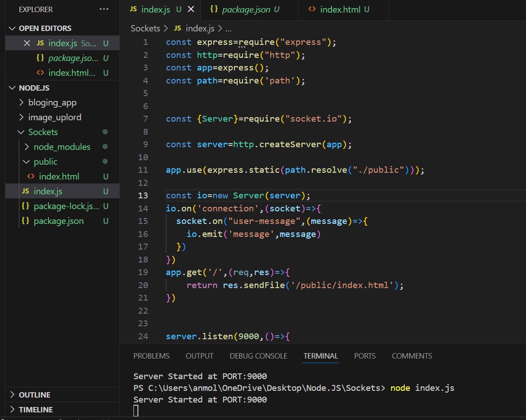Open package.json entry in Open Editors
Image resolution: width=526 pixels, height=420 pixels.
pyautogui.click(x=63, y=57)
